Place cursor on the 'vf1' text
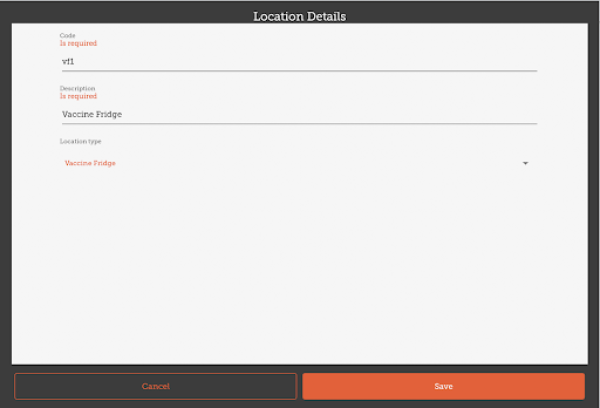Screen dimensions: 600x408 tap(69, 61)
